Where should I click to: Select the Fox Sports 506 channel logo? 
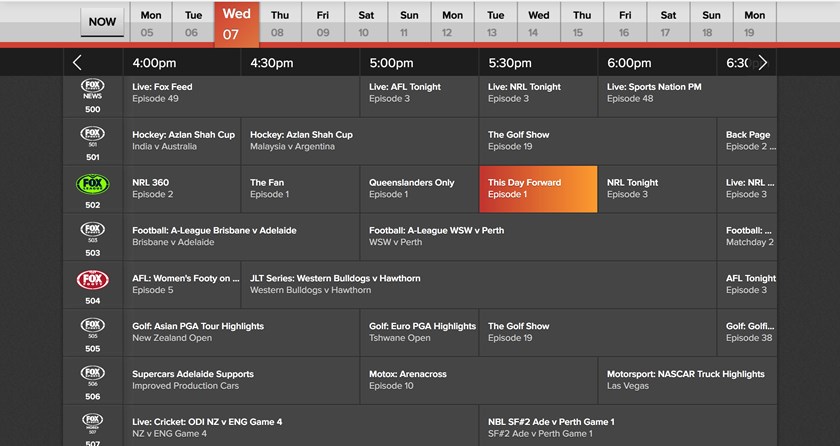coord(93,375)
